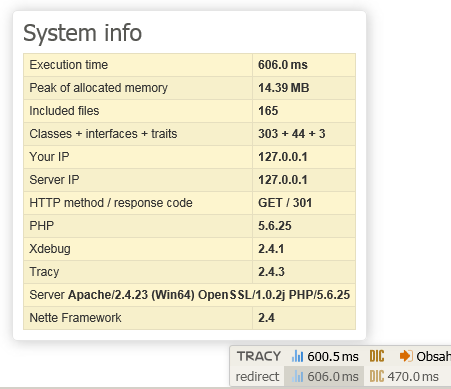451x389 pixels.
Task: Select the 14.39 MB value cell
Action: point(304,88)
